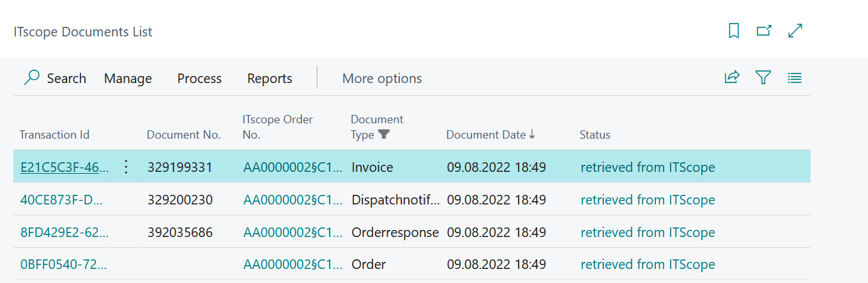Open Document Type column filter
The image size is (868, 283).
click(x=383, y=134)
